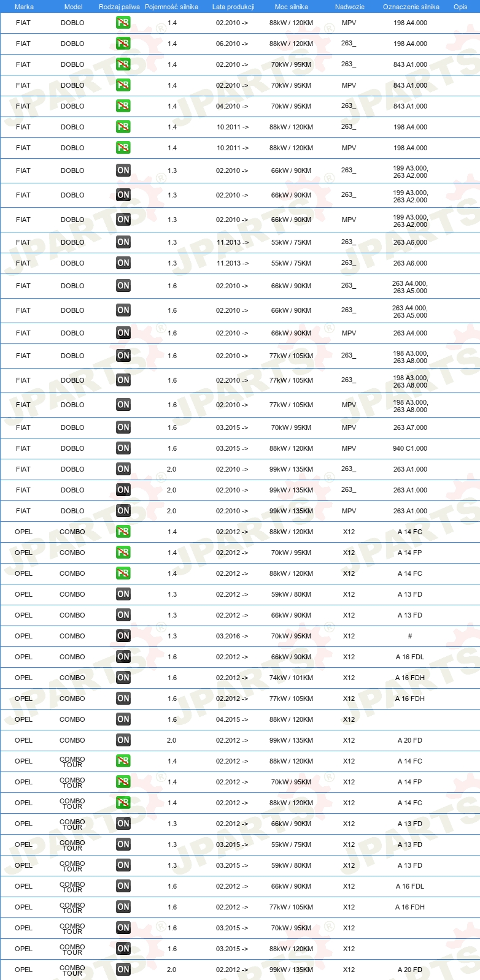Click the Moc silnika column header
Screen dimensions: 480x980
pos(292,7)
